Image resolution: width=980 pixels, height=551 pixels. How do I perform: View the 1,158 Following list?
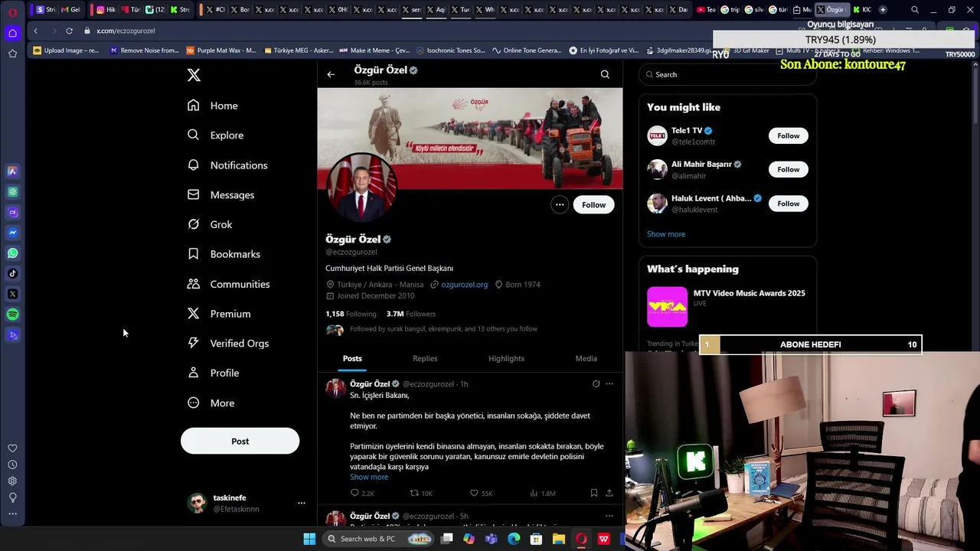351,314
